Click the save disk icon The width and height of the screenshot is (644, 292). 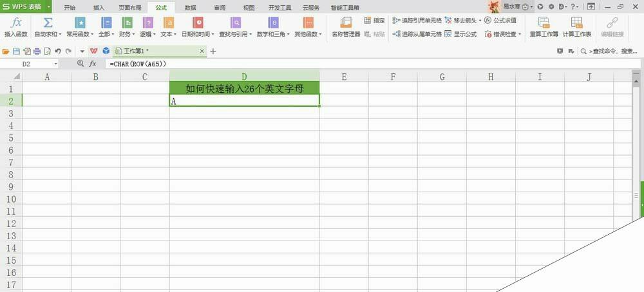(x=17, y=51)
